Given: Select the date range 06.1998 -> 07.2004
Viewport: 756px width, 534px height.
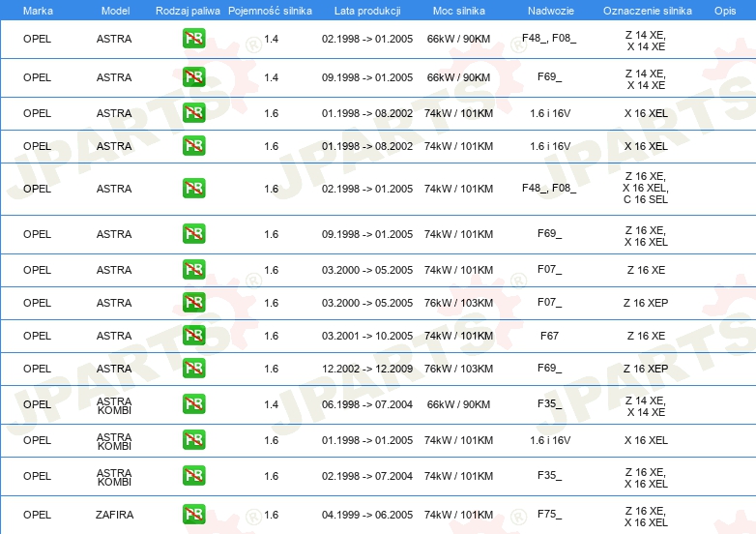Looking at the screenshot, I should 367,404.
